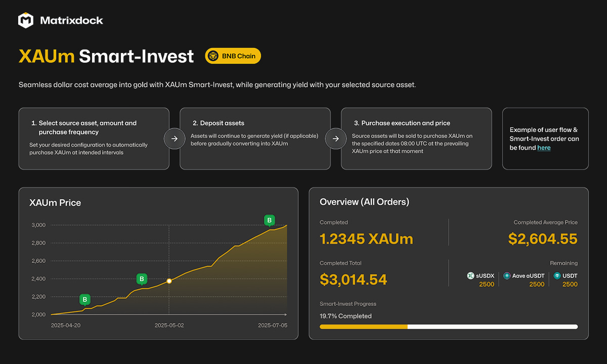Click the '3,000' y-axis label
This screenshot has width=607, height=364.
(38, 225)
